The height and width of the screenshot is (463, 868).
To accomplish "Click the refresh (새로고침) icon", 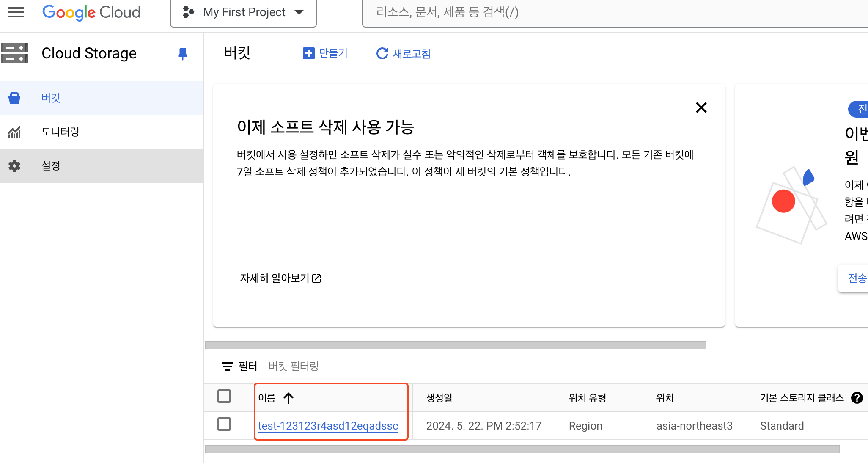I will pos(382,53).
